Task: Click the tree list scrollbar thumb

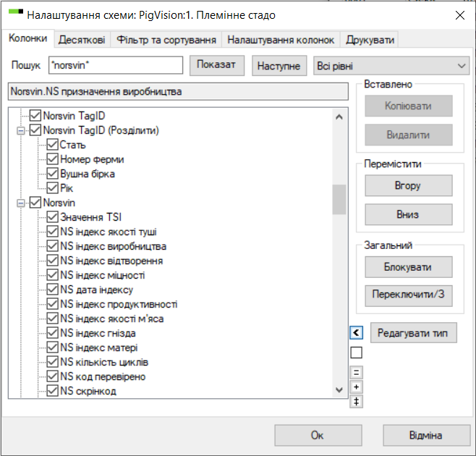Action: click(339, 199)
